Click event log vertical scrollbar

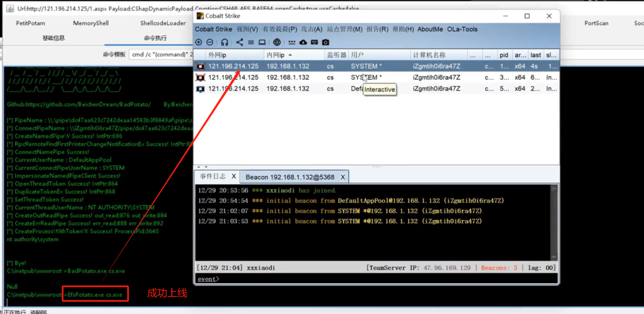point(554,222)
